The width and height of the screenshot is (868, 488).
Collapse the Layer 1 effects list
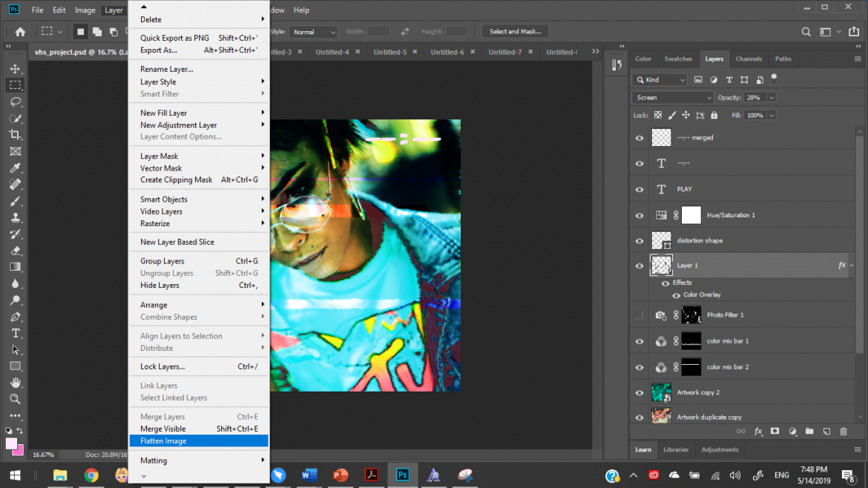pyautogui.click(x=850, y=265)
